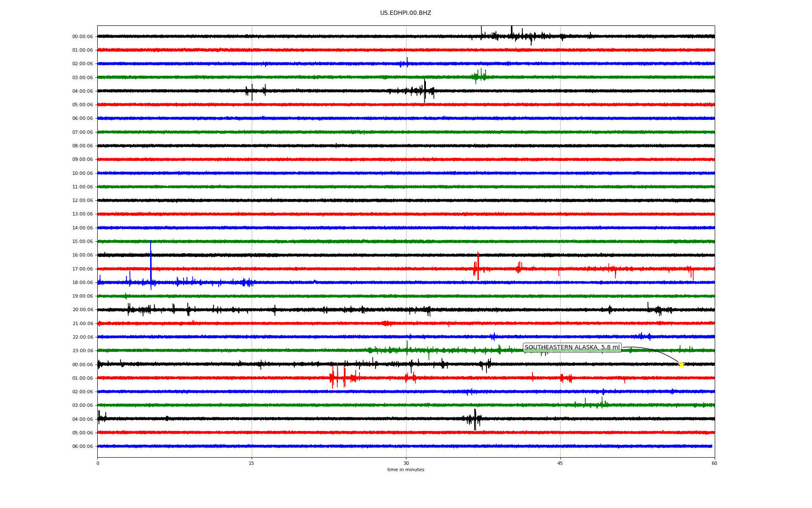Click the 18:00:06 time row label
This screenshot has height=508, width=812.
(82, 283)
